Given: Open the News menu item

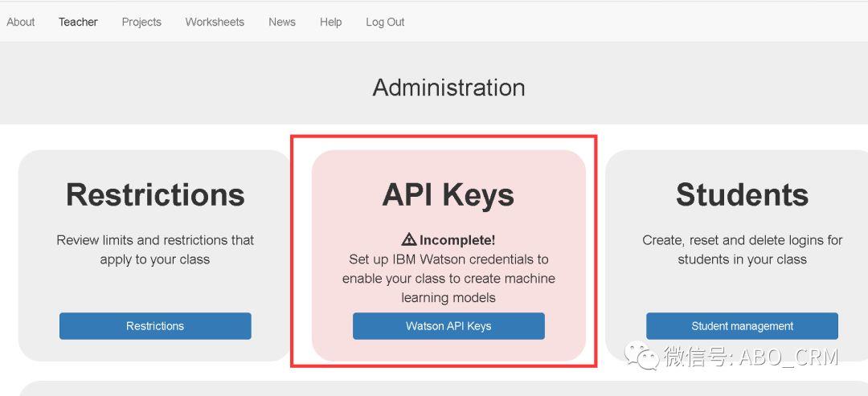Looking at the screenshot, I should click(x=282, y=22).
